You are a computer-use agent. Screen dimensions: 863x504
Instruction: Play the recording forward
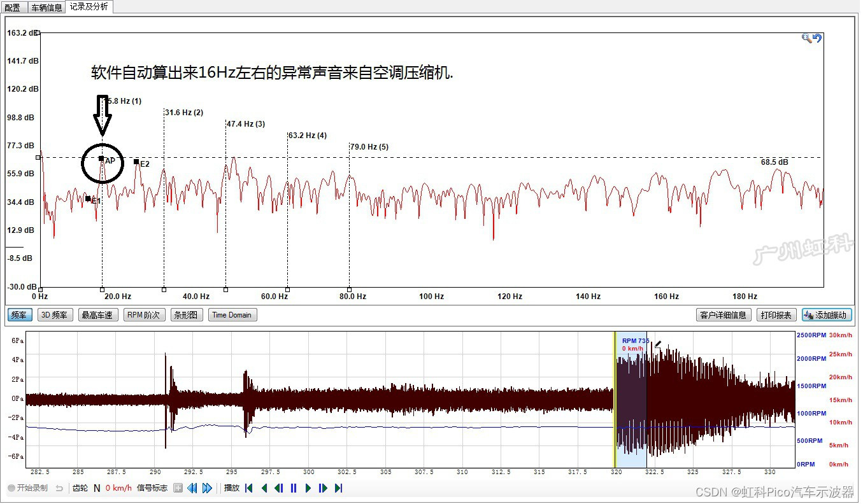(x=308, y=488)
